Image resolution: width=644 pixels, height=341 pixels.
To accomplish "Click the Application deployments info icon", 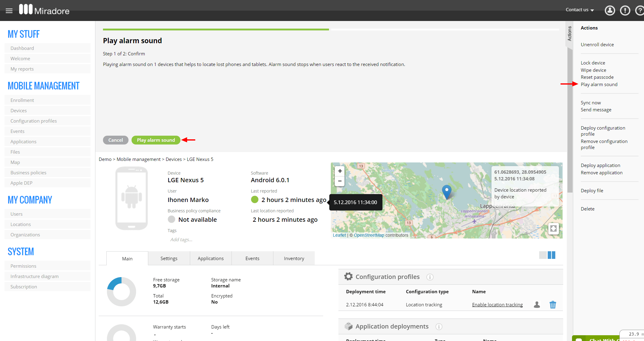I will (x=439, y=327).
